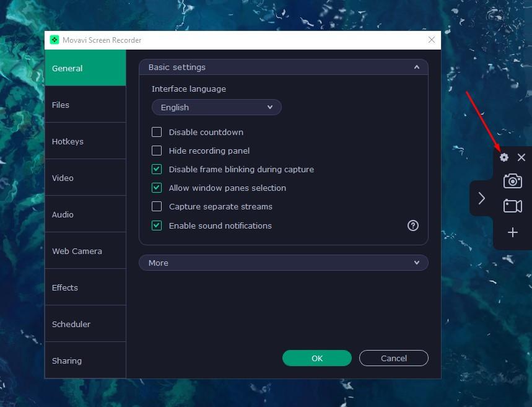532x407 pixels.
Task: Confirm settings with the OK button
Action: coord(317,358)
